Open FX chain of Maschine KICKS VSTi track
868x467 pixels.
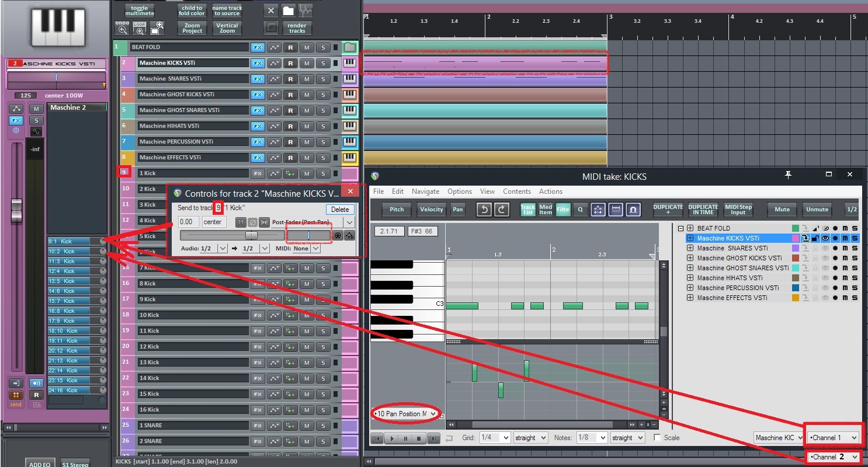[x=257, y=63]
